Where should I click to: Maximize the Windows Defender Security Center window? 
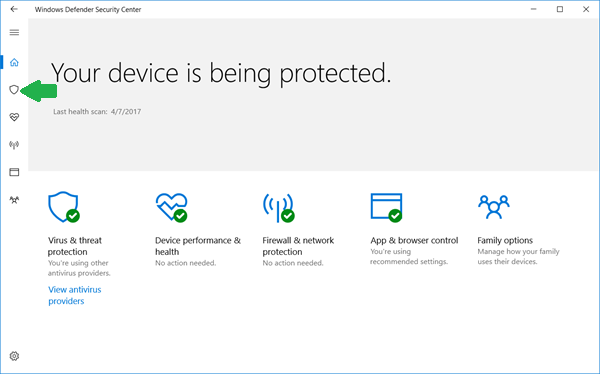pyautogui.click(x=560, y=9)
